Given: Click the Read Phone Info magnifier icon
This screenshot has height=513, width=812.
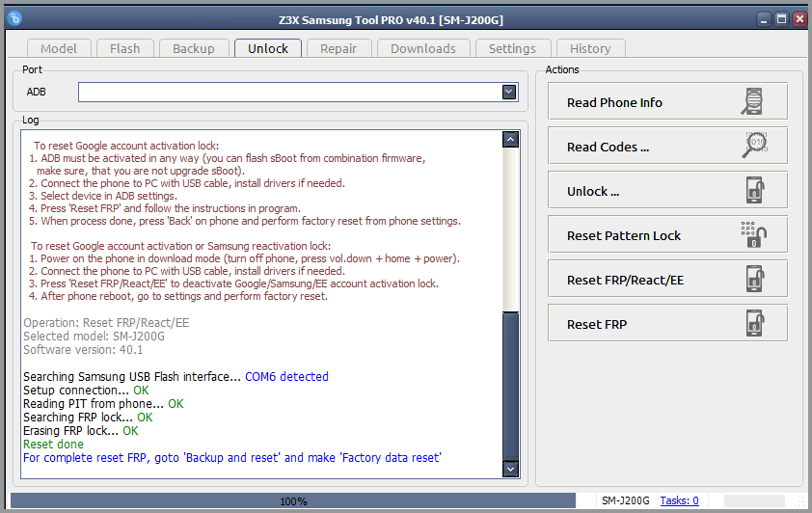Looking at the screenshot, I should [x=752, y=101].
